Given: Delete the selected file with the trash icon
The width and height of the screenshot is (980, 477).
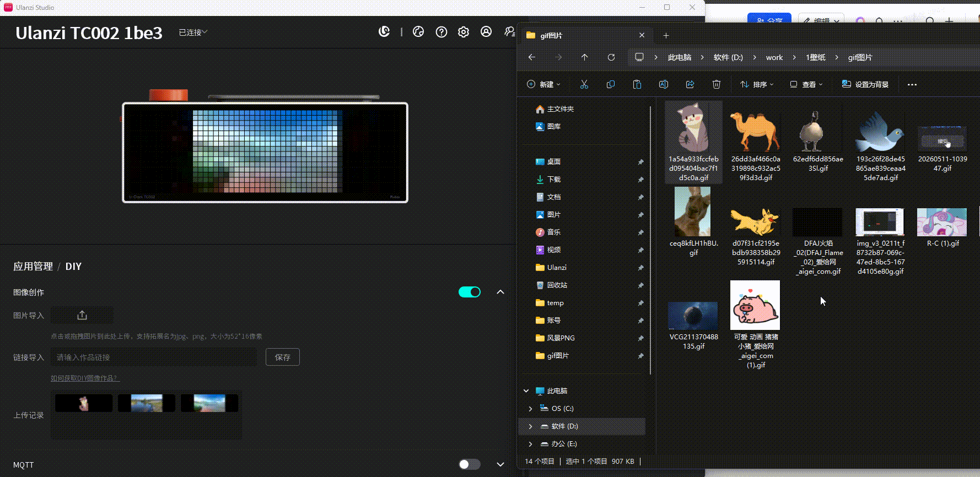Looking at the screenshot, I should [x=717, y=84].
